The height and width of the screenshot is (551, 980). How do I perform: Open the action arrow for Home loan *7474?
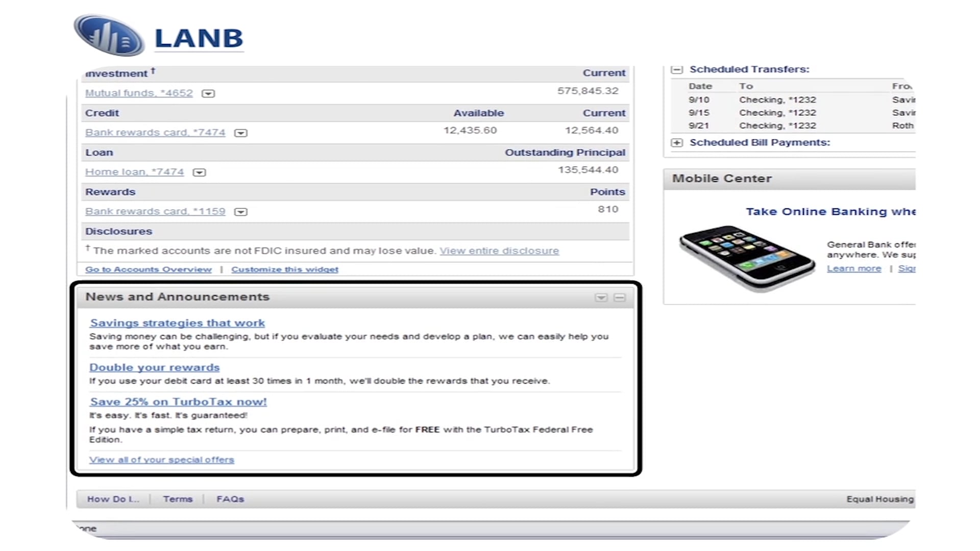click(x=199, y=172)
